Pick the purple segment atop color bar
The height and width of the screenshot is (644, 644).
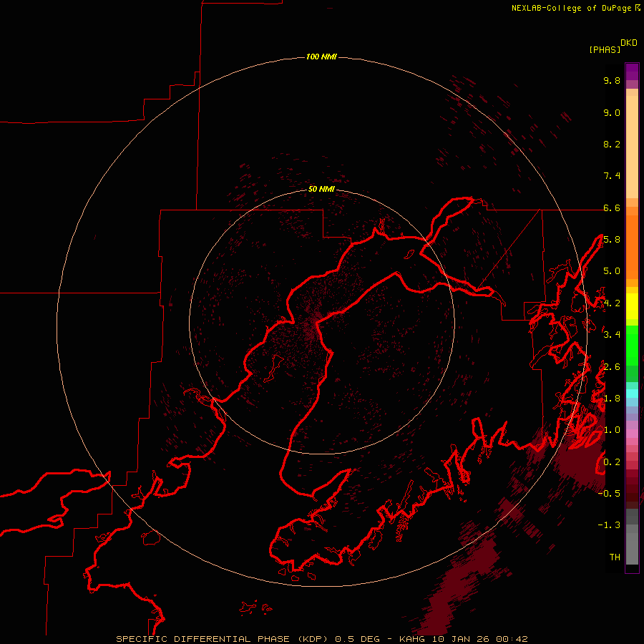(x=632, y=72)
